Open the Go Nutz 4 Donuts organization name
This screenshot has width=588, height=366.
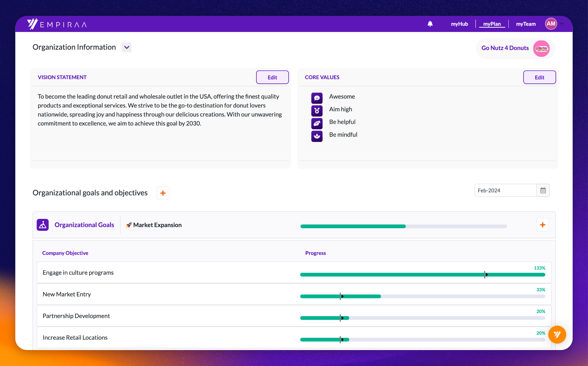point(505,48)
